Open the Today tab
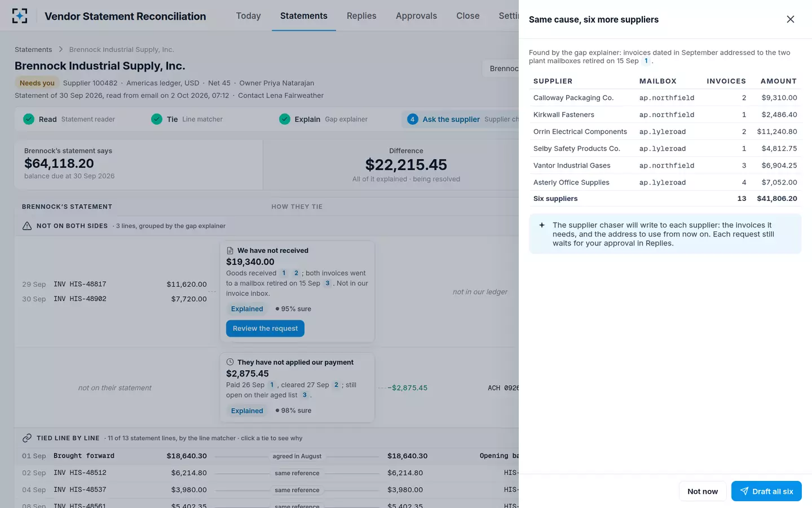The height and width of the screenshot is (508, 812). pyautogui.click(x=249, y=16)
